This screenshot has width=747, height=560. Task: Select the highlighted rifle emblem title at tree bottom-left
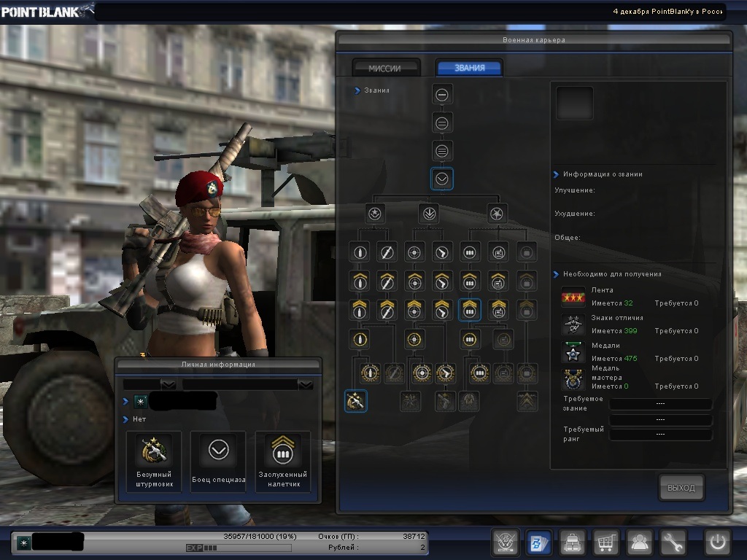point(355,401)
